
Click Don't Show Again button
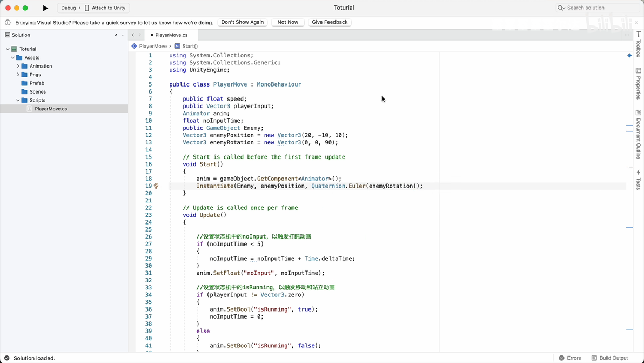(x=243, y=22)
